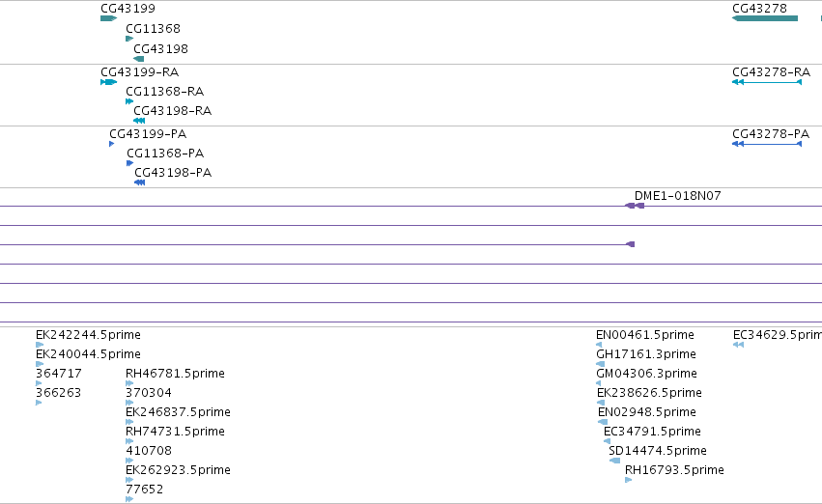Select the CG11368 gene arrow
This screenshot has height=504, width=822.
point(129,39)
